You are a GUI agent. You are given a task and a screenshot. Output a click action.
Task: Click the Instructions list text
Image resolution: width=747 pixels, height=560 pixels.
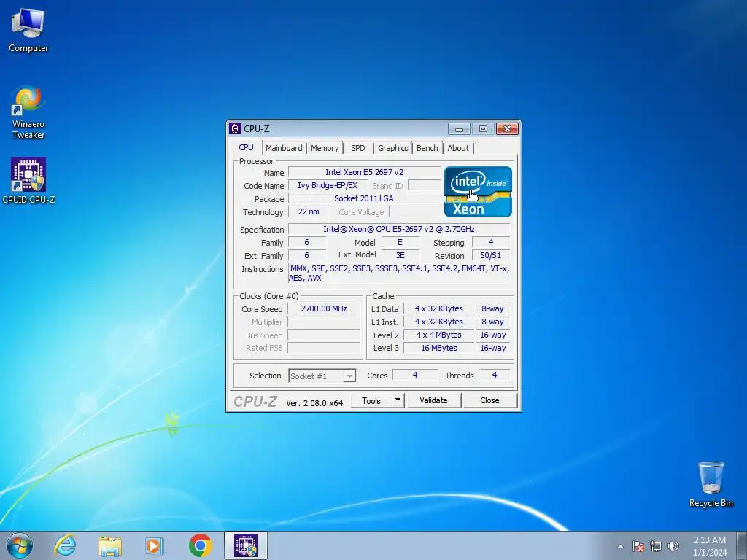pyautogui.click(x=399, y=273)
